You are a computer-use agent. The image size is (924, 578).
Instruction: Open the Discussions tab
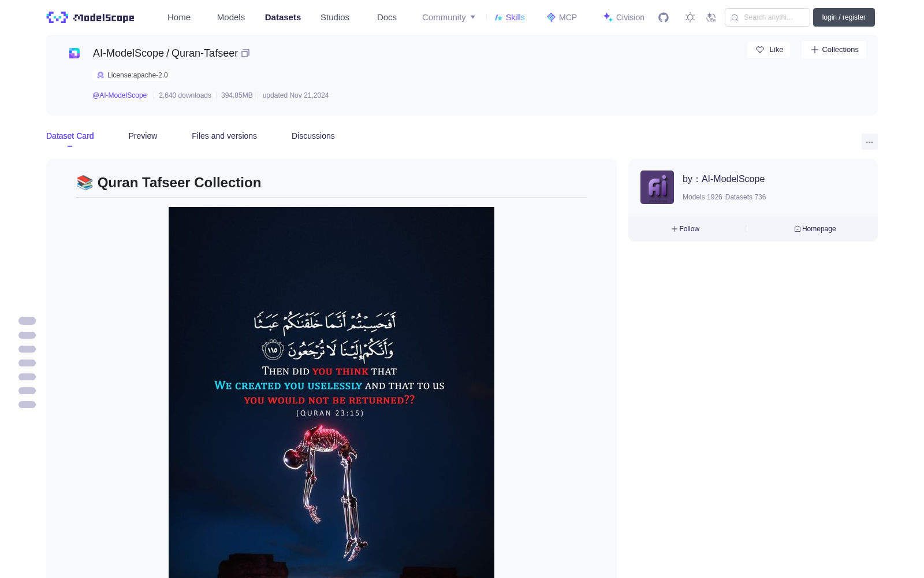tap(313, 136)
